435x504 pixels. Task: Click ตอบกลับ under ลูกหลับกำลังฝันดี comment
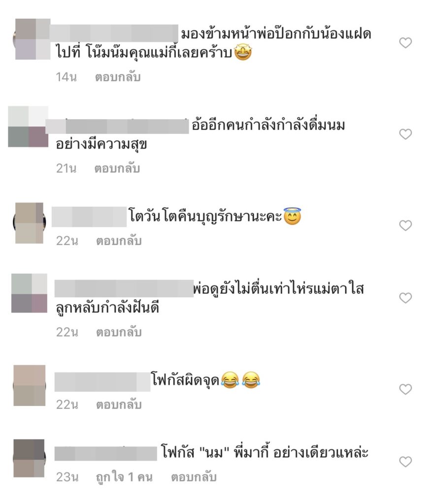tap(119, 332)
